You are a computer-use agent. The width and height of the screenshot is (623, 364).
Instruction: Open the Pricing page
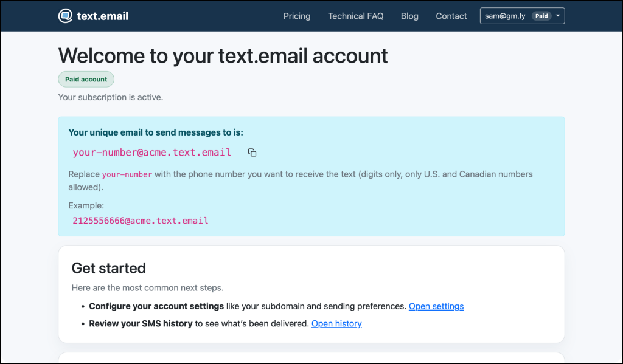(297, 16)
